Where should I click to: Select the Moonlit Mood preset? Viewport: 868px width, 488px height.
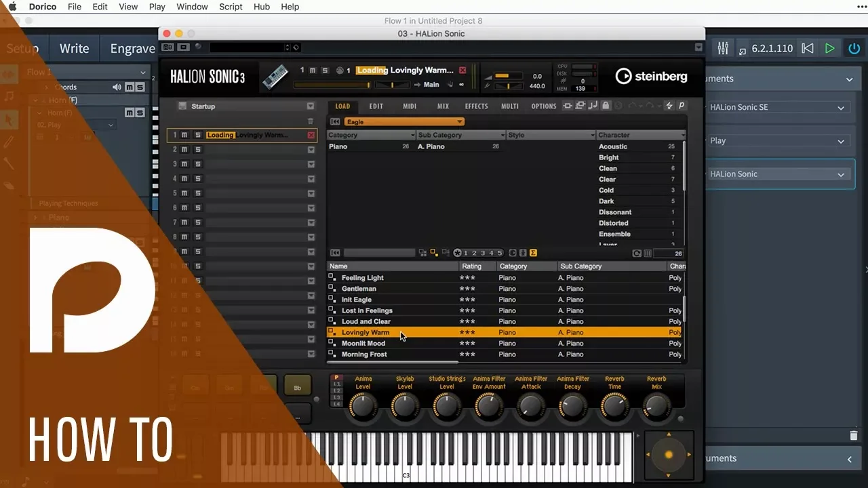(505, 344)
